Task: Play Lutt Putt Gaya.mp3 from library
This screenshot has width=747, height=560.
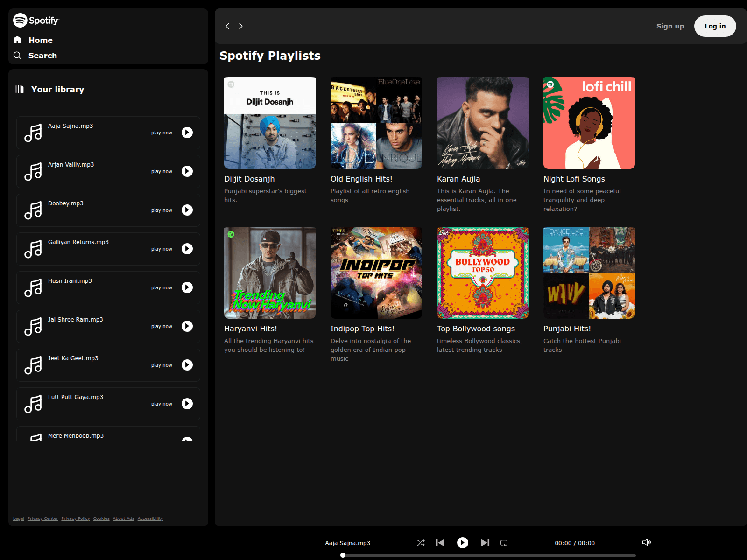Action: (187, 404)
